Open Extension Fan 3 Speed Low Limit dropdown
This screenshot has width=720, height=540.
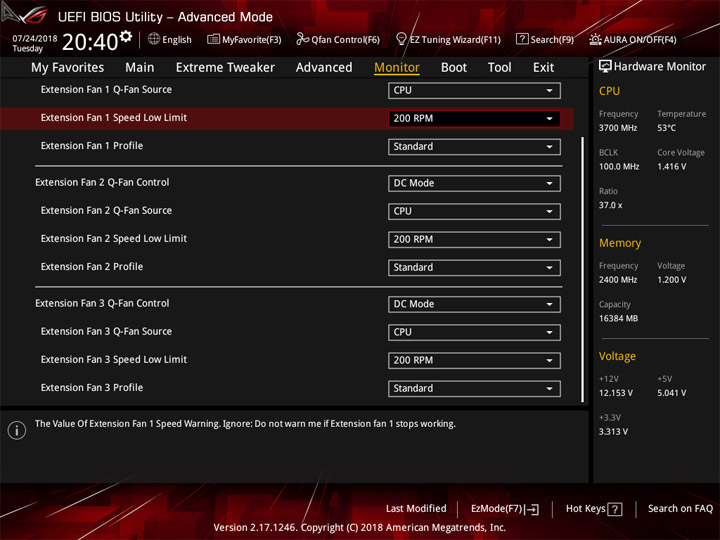(474, 360)
